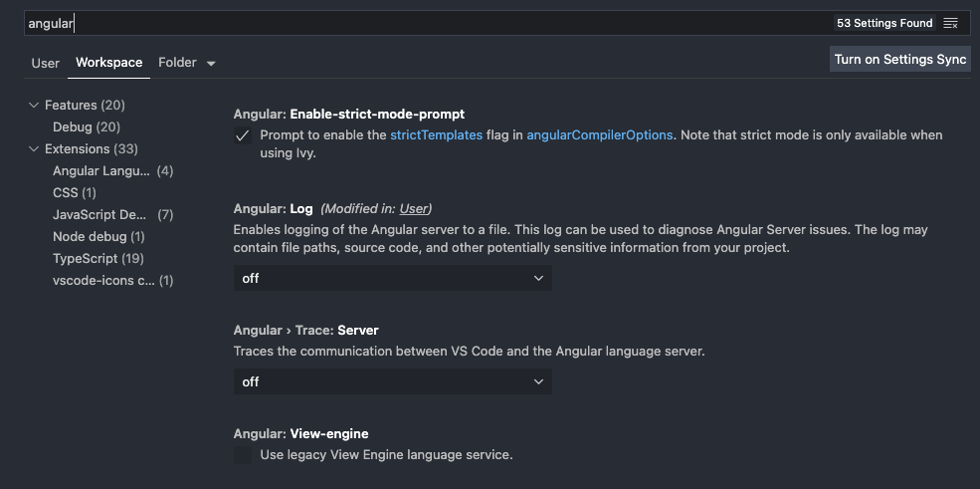Screen dimensions: 980x489
Task: Select the Workspace settings tab
Action: pos(108,63)
